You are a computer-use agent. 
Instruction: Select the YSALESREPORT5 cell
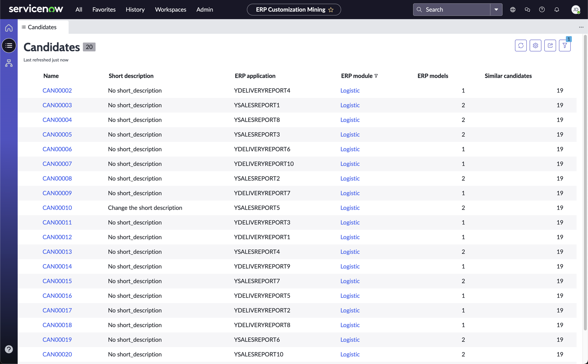coord(257,208)
